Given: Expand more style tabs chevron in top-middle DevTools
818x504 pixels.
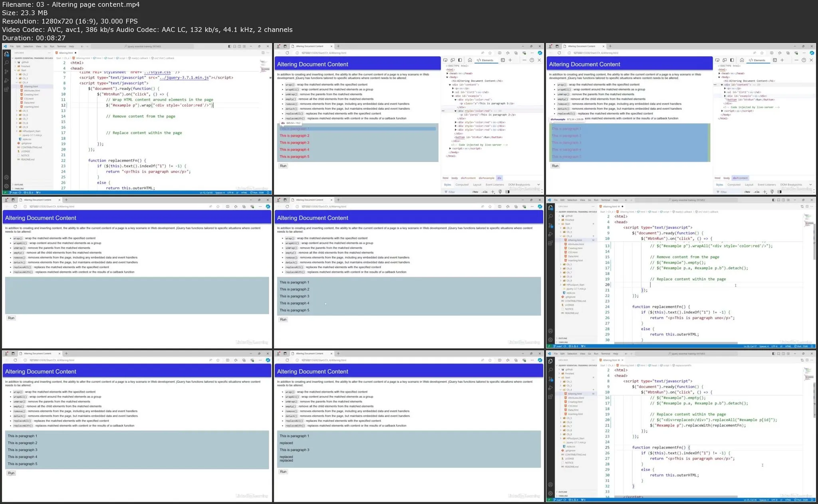Looking at the screenshot, I should tap(538, 185).
